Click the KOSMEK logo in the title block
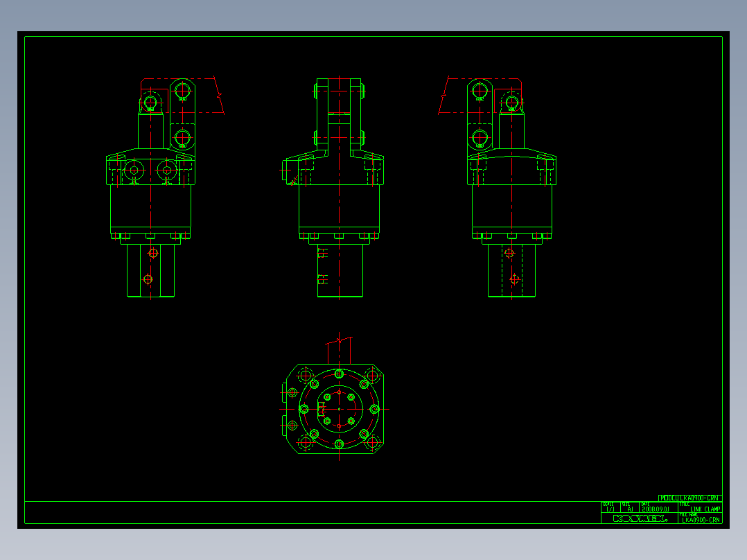 click(x=640, y=518)
